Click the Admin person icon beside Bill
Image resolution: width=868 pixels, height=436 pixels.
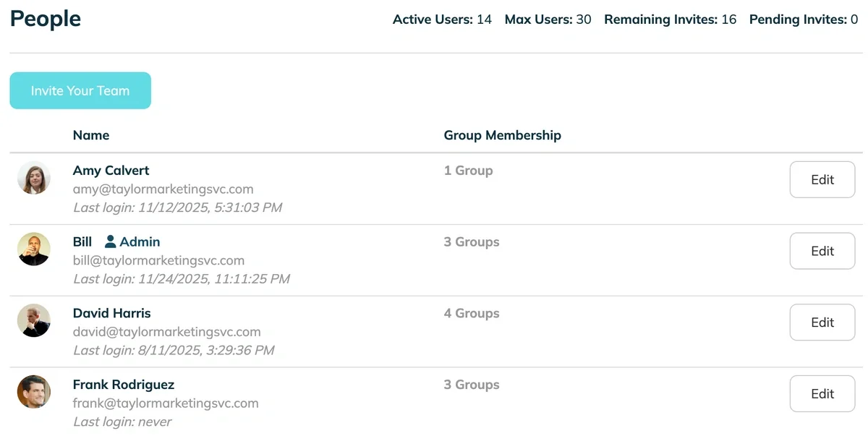(x=111, y=241)
